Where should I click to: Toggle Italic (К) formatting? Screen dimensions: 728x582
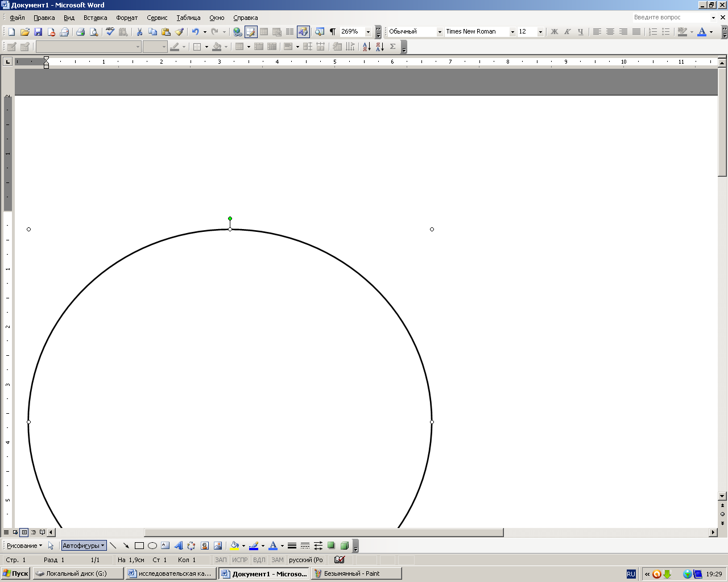click(567, 32)
